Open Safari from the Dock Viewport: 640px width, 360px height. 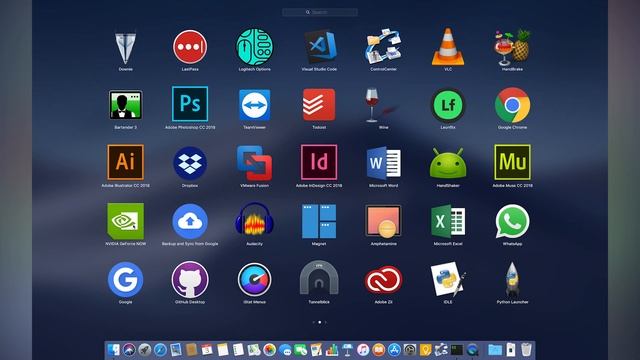pyautogui.click(x=160, y=350)
